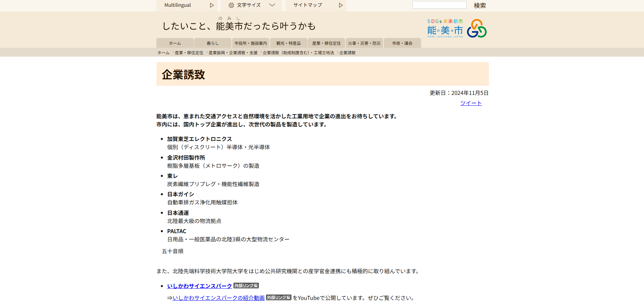This screenshot has height=303, width=644.
Task: Click the 自動車排ガス浄化用触媒担体 description
Action: pyautogui.click(x=203, y=202)
